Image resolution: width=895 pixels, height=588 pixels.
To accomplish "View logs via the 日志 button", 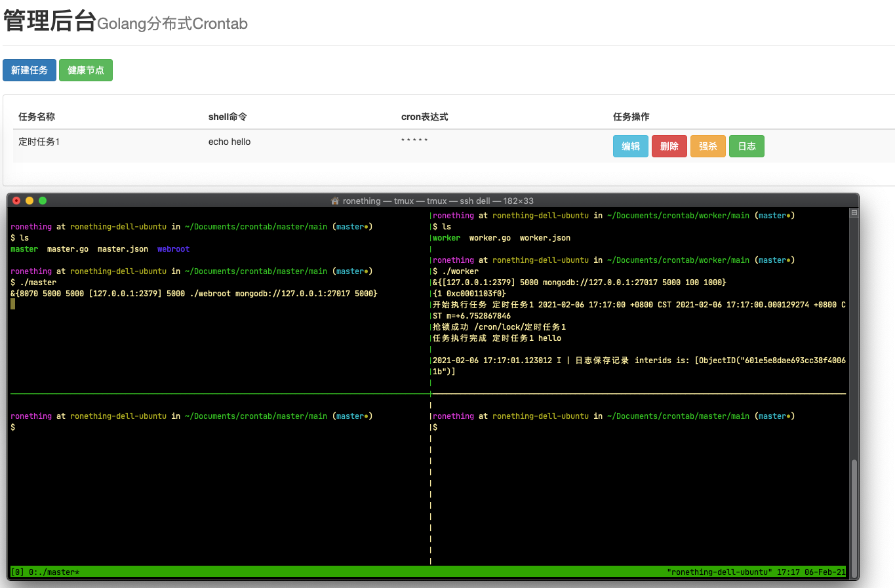I will click(747, 146).
